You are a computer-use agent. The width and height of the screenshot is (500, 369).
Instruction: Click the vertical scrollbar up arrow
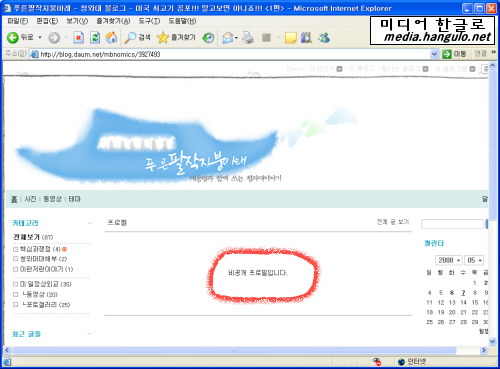coord(493,66)
